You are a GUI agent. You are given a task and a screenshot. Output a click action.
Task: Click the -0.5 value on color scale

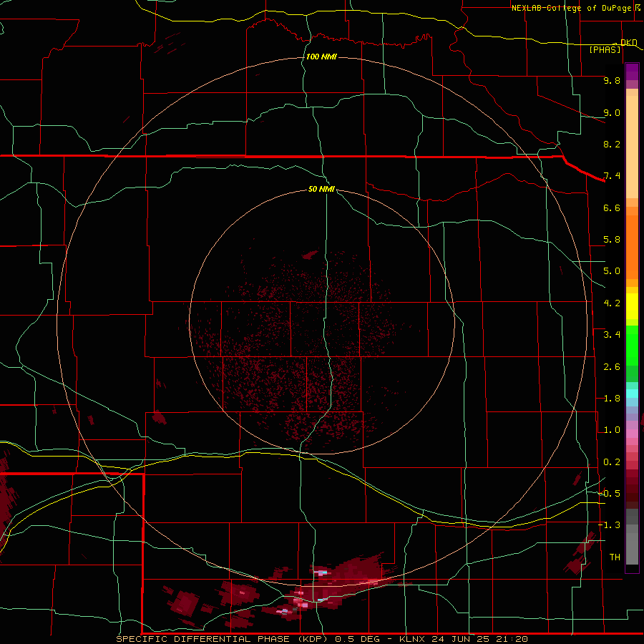[x=610, y=494]
